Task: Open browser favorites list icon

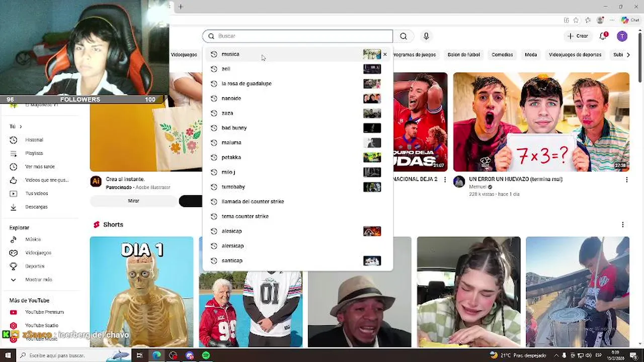Action: 588,20
